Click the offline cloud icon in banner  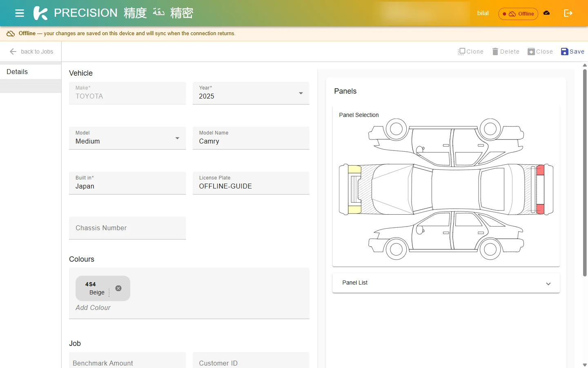pyautogui.click(x=11, y=34)
